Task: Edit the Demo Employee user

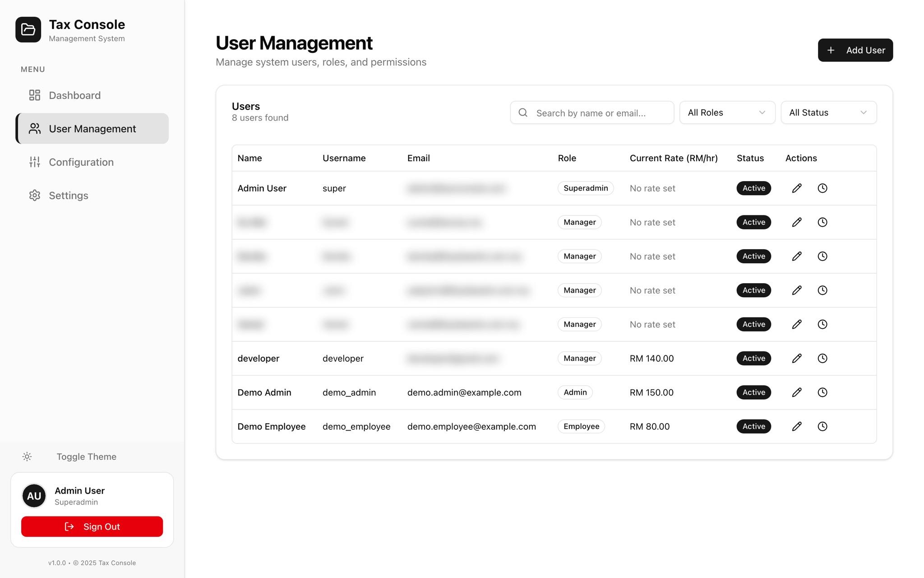Action: click(797, 426)
